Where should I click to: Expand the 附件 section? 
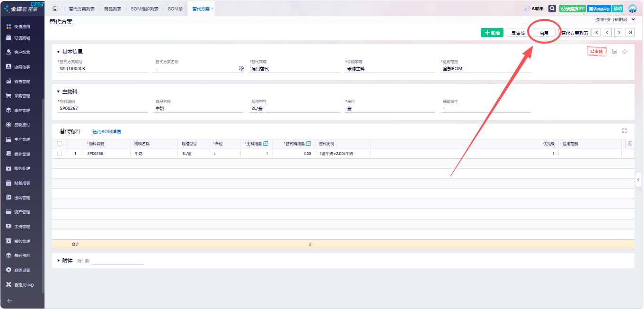(x=59, y=261)
